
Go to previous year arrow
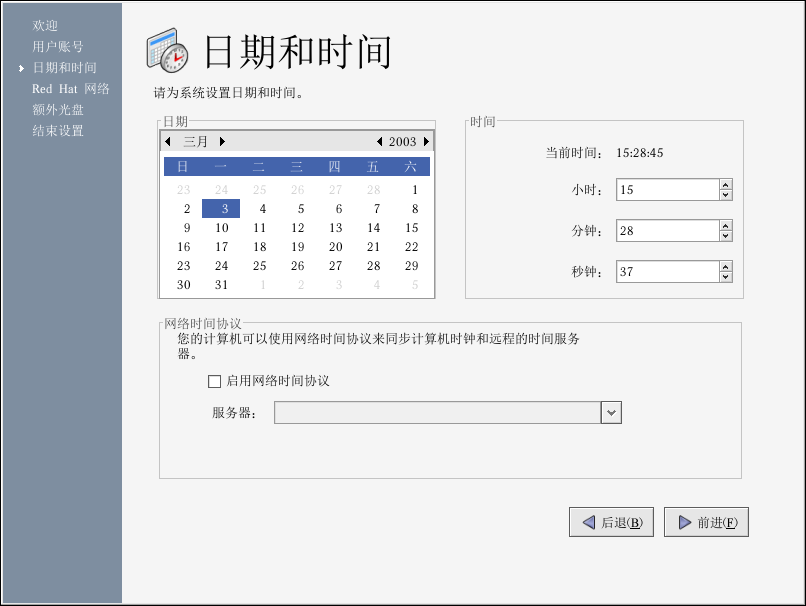coord(379,141)
